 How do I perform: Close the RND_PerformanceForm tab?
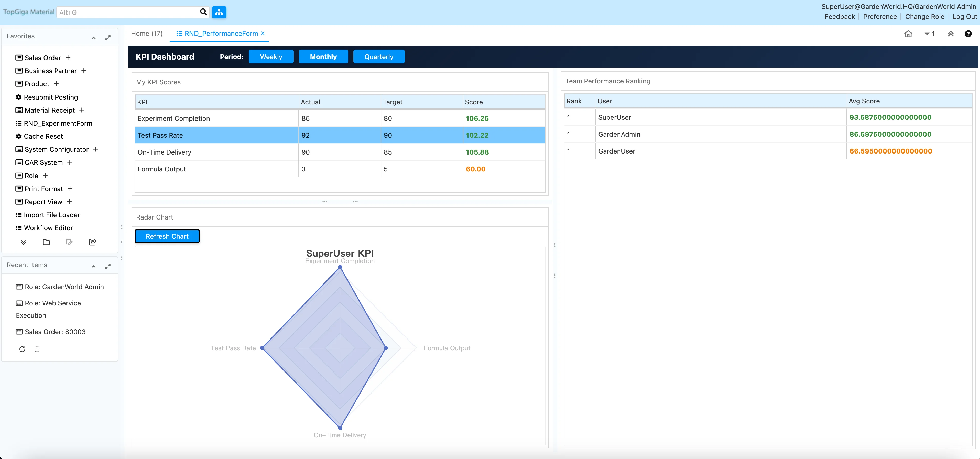pos(263,34)
